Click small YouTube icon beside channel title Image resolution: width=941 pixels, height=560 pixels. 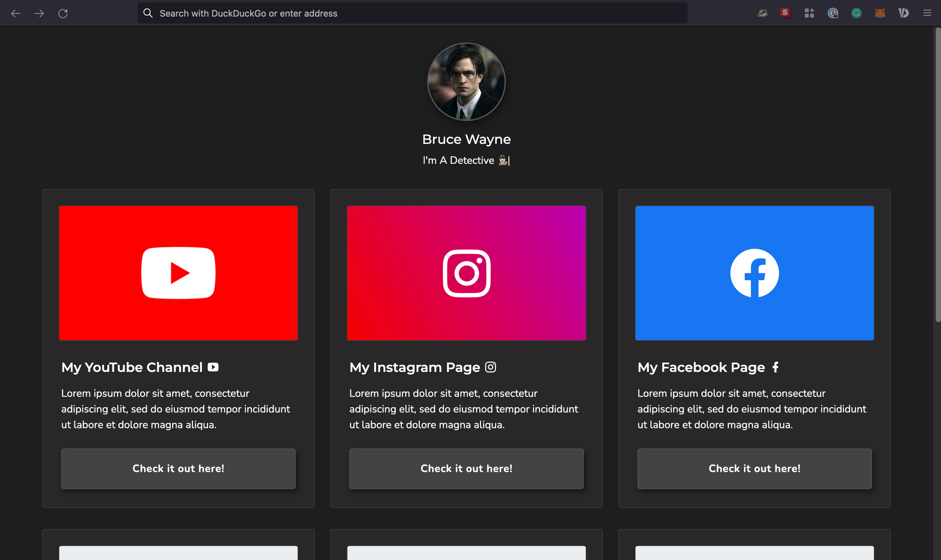click(x=213, y=367)
